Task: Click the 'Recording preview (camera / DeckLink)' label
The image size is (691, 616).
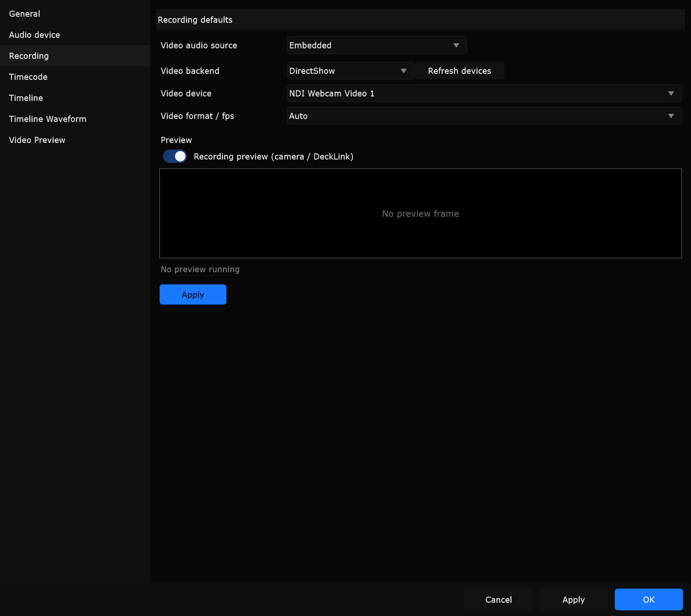Action: pos(273,157)
